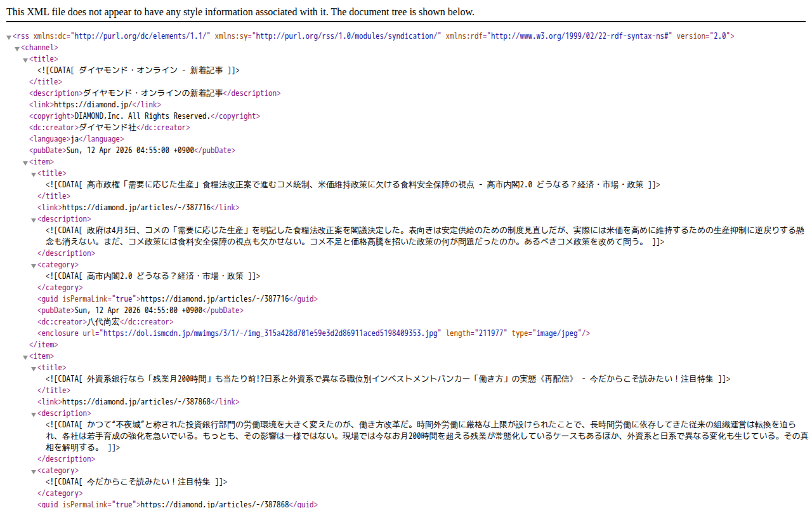Click the channel pubDate line below language

[132, 150]
